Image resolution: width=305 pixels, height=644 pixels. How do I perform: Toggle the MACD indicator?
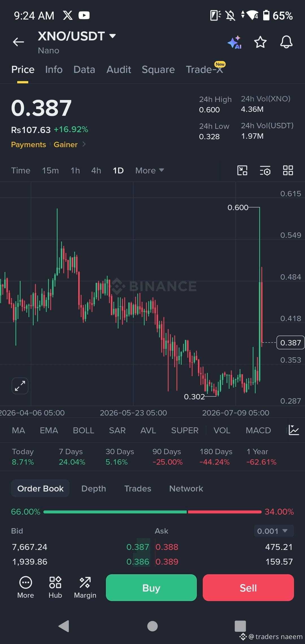pyautogui.click(x=258, y=430)
